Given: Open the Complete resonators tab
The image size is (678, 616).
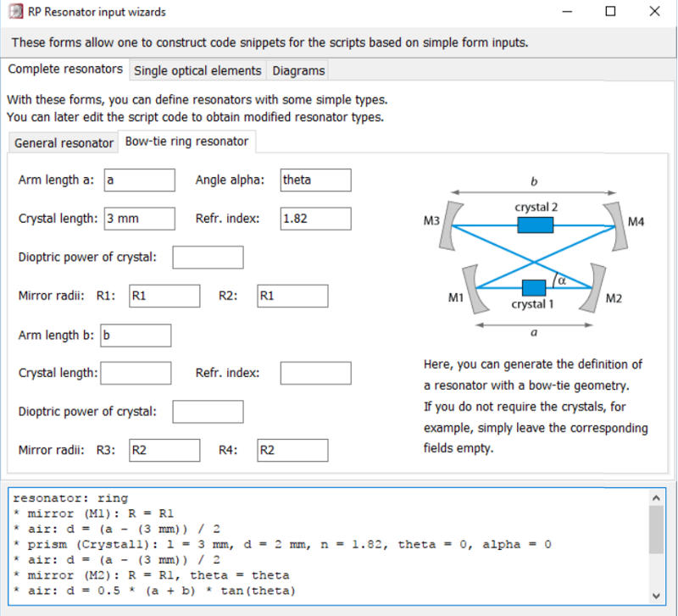Looking at the screenshot, I should point(65,69).
